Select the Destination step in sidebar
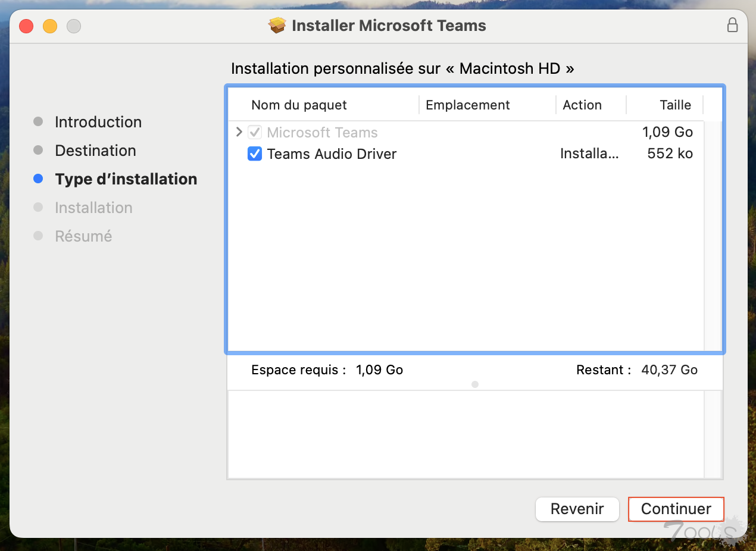Image resolution: width=756 pixels, height=551 pixels. tap(95, 151)
